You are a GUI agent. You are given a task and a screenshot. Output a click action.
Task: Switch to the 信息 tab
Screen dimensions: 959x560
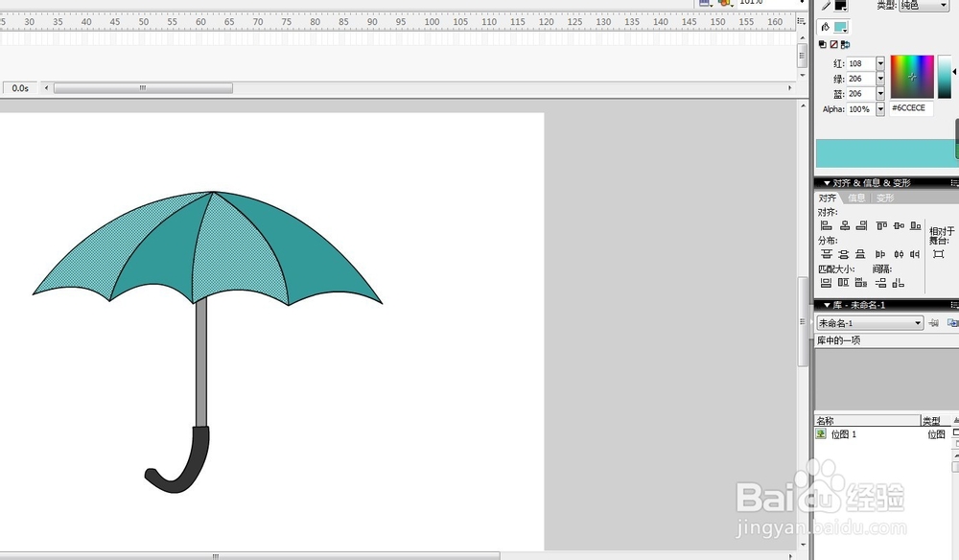(x=856, y=198)
